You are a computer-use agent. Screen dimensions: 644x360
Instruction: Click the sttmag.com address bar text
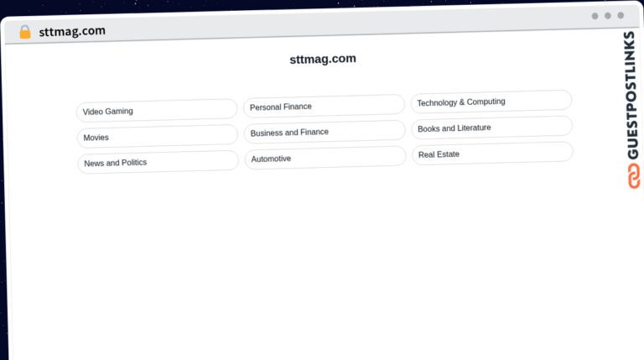point(72,31)
